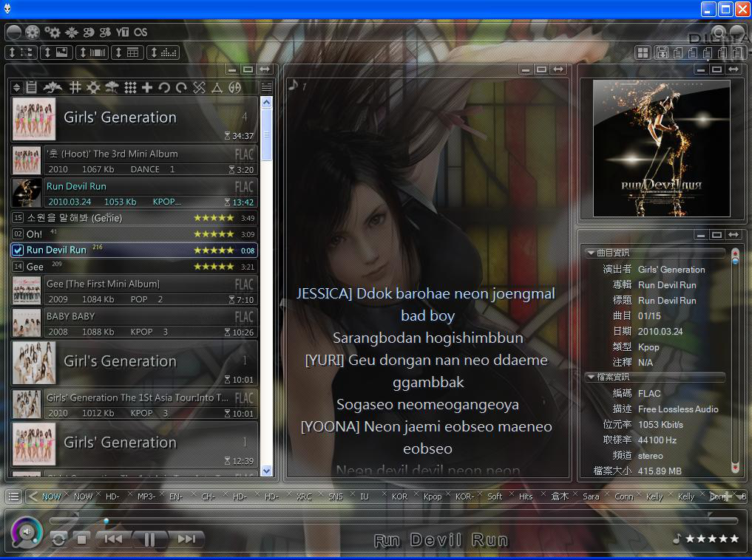Viewport: 752px width, 560px height.
Task: Switch to the MP3- playlist tab
Action: 146,496
